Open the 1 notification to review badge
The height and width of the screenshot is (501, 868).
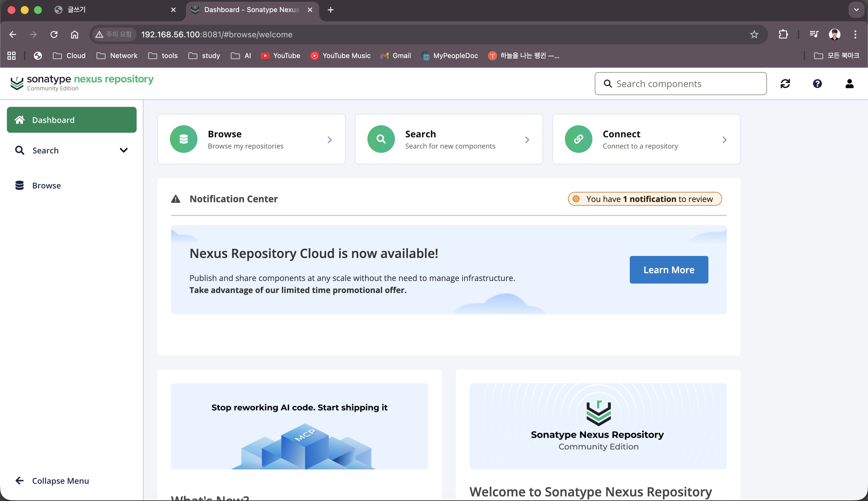645,199
